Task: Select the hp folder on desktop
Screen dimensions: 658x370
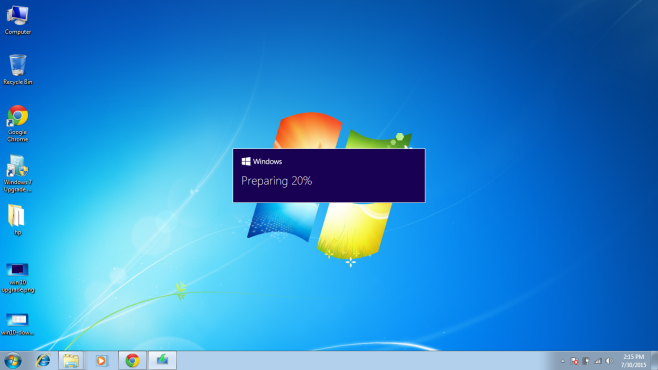Action: (17, 220)
